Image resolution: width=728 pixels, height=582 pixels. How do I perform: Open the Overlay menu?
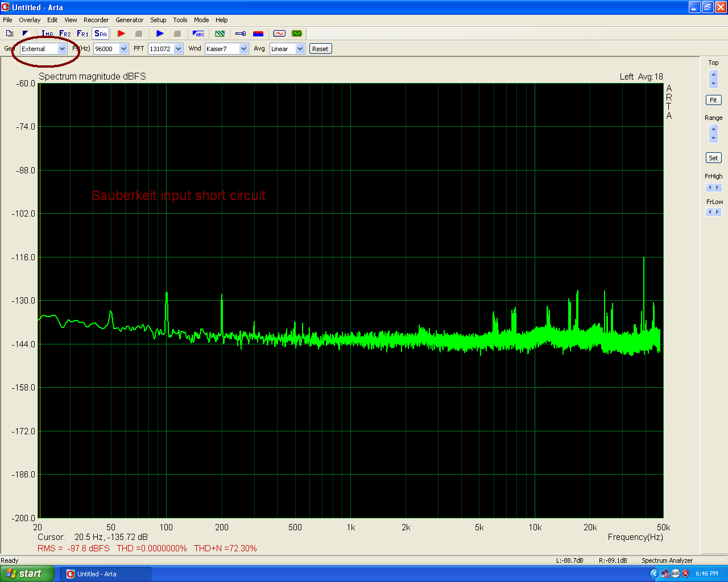coord(30,20)
